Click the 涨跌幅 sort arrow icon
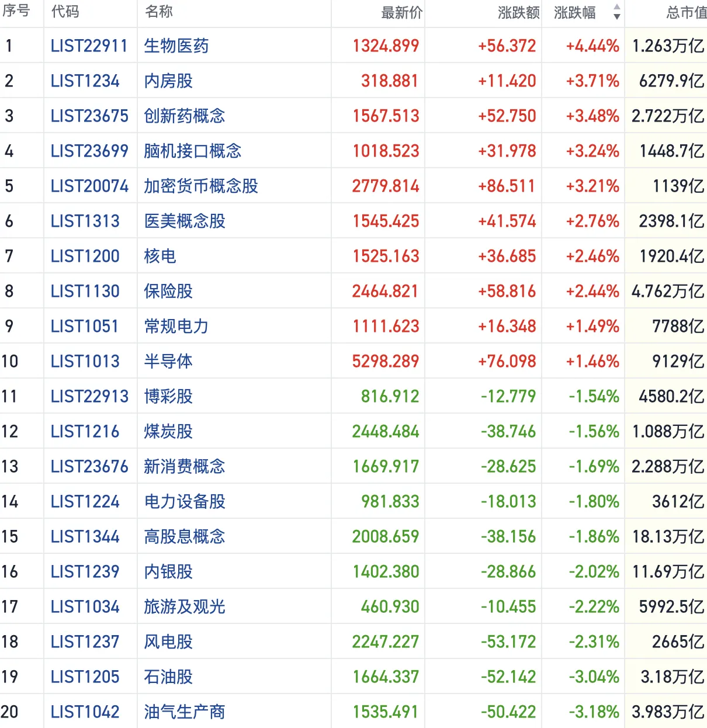 tap(616, 12)
